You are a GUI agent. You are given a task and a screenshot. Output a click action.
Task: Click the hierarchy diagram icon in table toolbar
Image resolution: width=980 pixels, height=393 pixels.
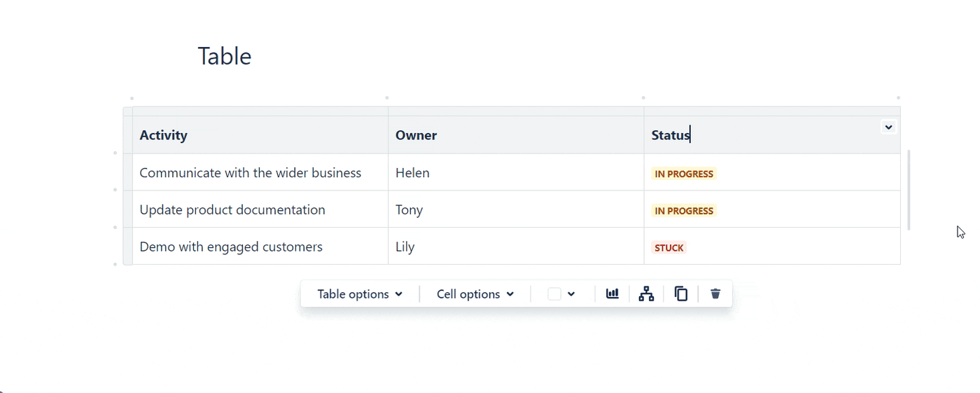[x=646, y=294]
